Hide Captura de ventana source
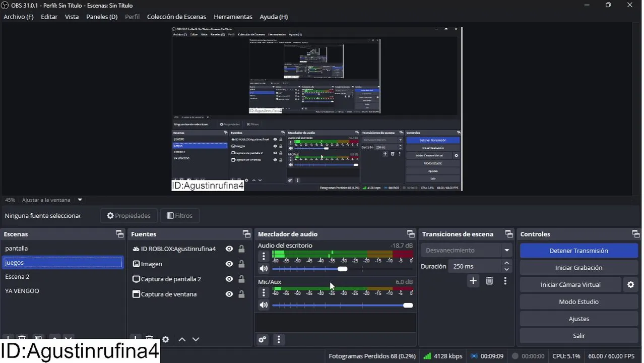Viewport: 644px width, 363px height. point(229,294)
